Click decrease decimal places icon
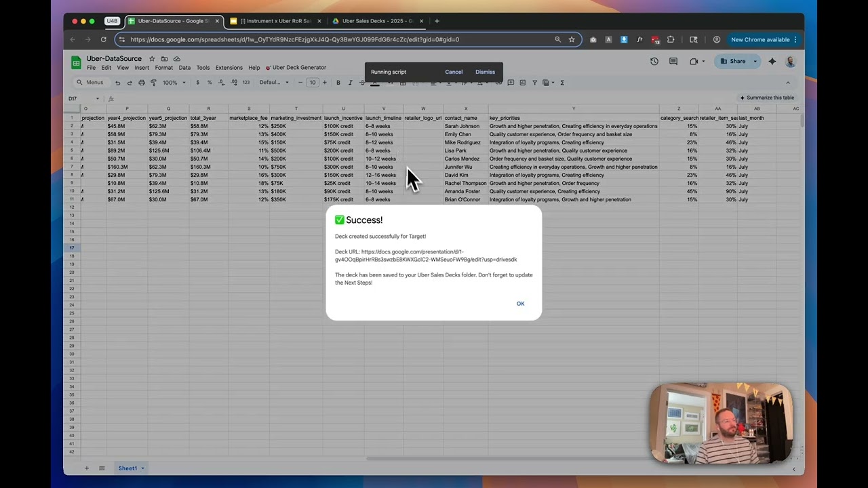The height and width of the screenshot is (488, 868). click(x=222, y=83)
